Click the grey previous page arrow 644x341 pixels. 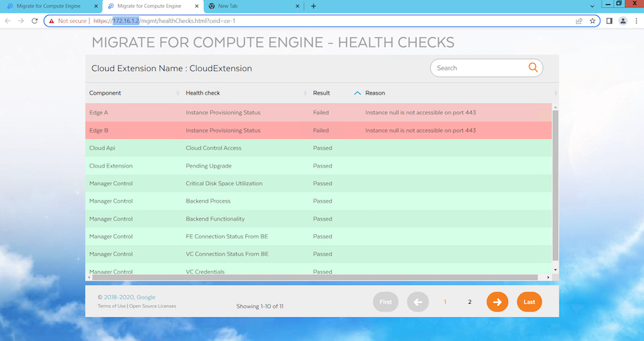pyautogui.click(x=419, y=302)
